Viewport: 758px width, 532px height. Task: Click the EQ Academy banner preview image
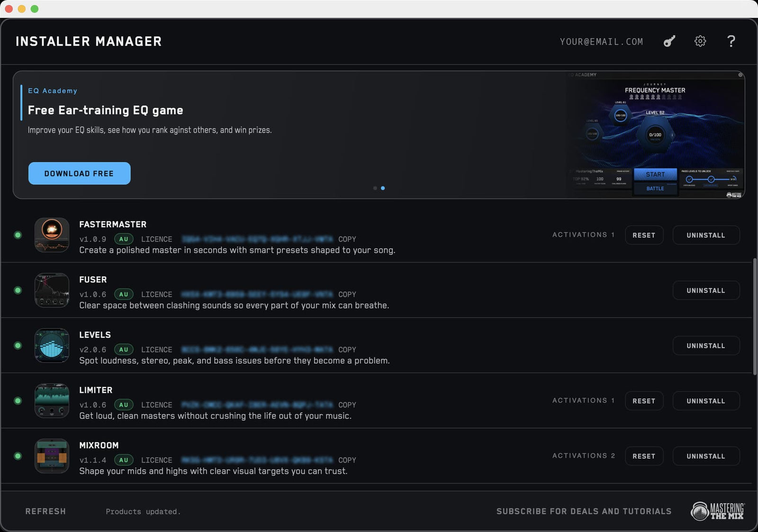[x=656, y=135]
